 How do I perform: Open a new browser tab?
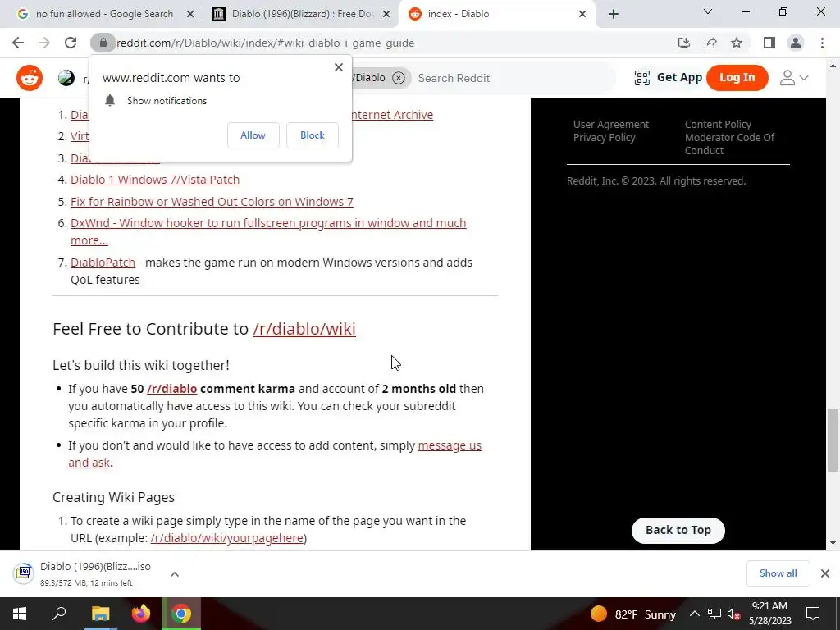click(614, 14)
